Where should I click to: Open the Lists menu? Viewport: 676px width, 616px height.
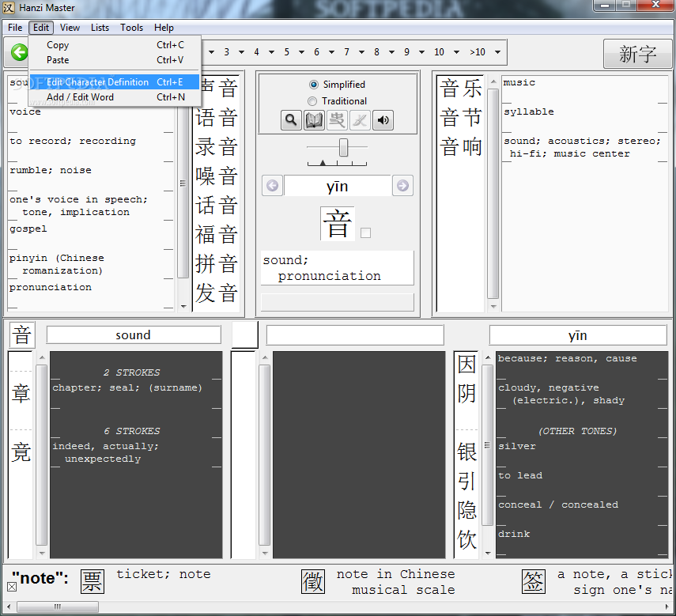[x=100, y=28]
